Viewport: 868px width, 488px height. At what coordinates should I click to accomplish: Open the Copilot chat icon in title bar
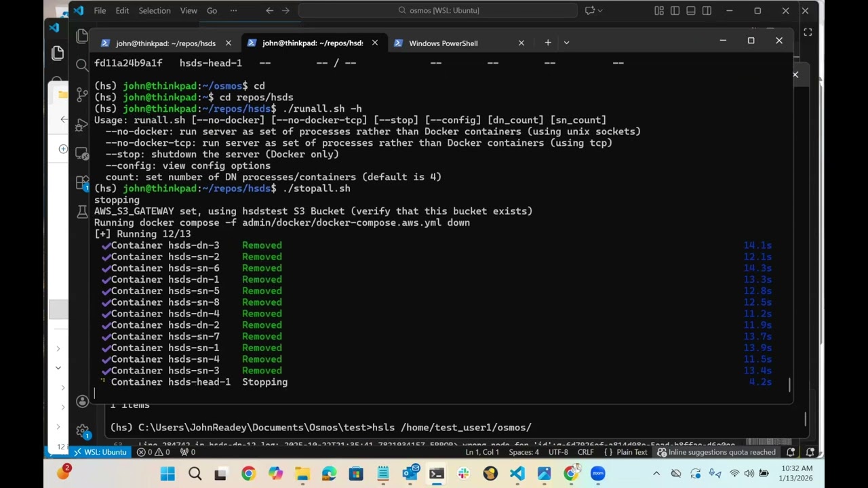point(590,11)
